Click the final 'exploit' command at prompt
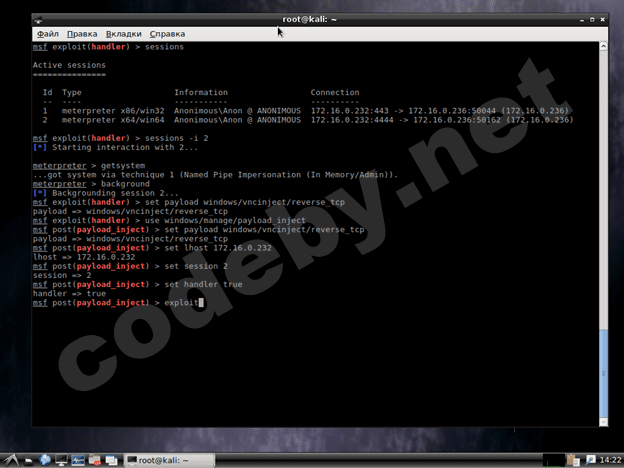 [181, 303]
